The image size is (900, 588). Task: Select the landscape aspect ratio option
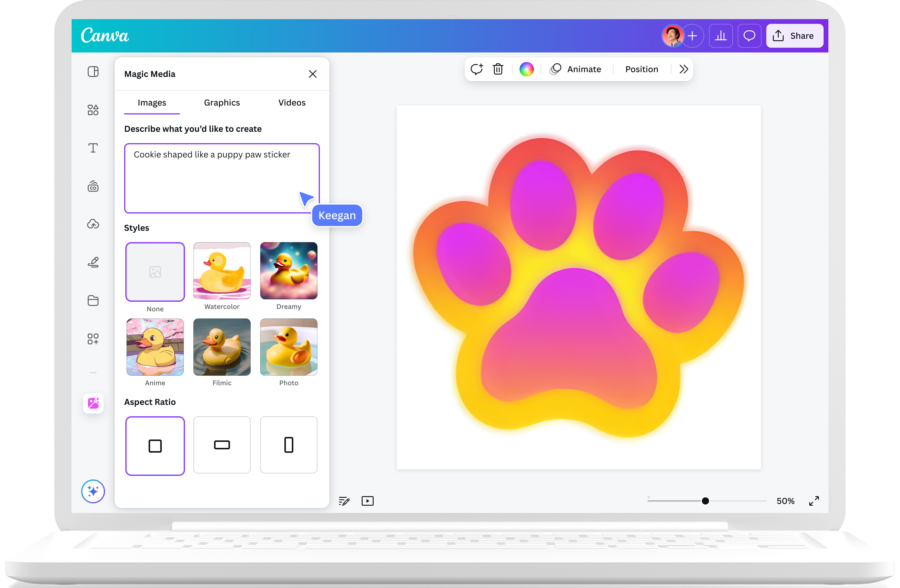coord(222,445)
